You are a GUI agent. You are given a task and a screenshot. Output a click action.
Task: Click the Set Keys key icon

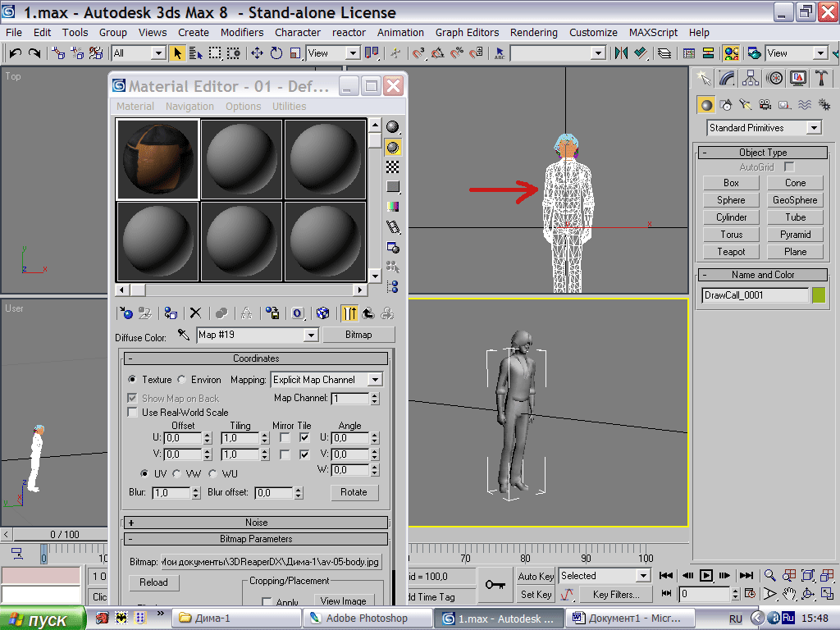point(495,584)
